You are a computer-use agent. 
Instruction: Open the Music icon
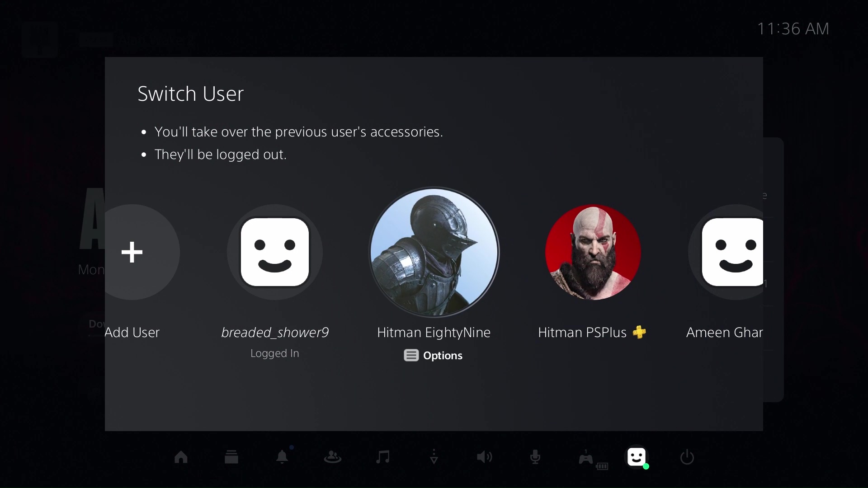click(x=382, y=457)
